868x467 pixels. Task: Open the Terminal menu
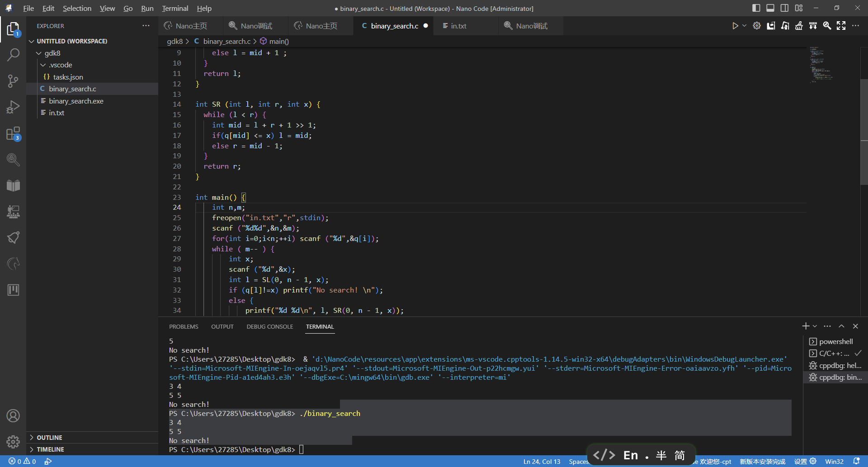click(175, 8)
